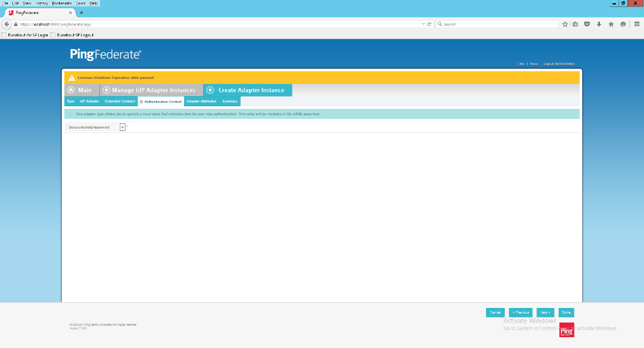Open the History menu

[x=41, y=3]
